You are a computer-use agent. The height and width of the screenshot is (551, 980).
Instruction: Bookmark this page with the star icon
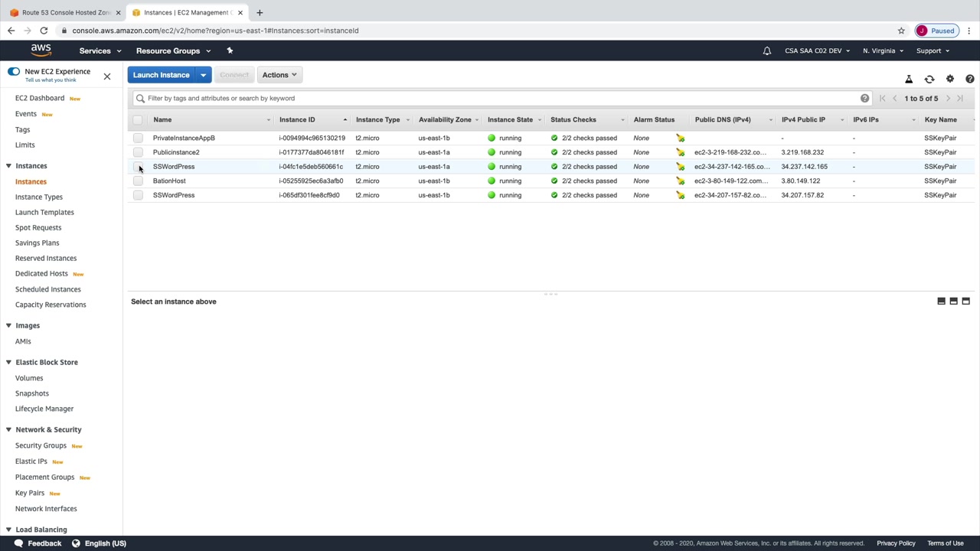[x=901, y=31]
